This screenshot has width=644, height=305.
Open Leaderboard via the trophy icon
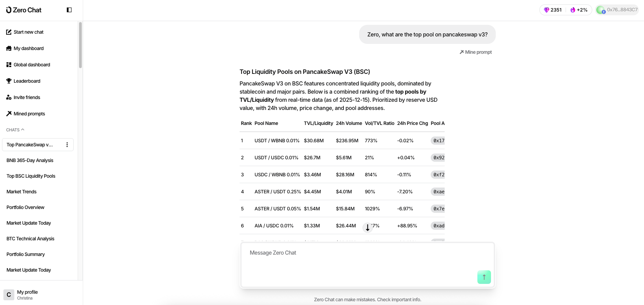click(x=9, y=81)
